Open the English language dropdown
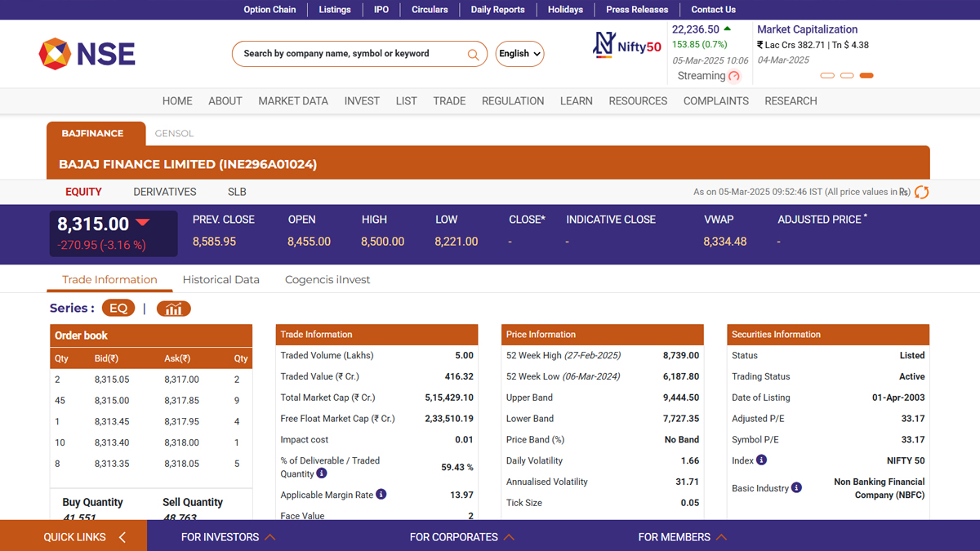 pos(519,54)
